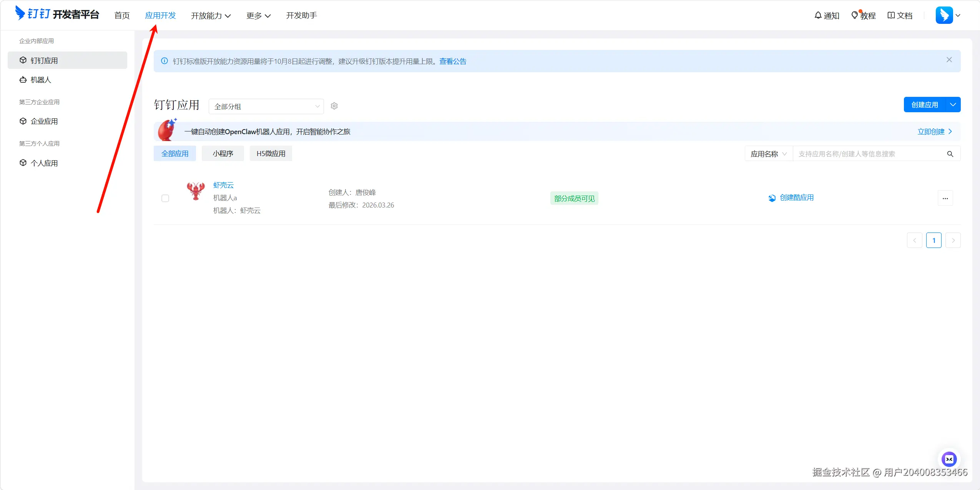Viewport: 980px width, 490px height.
Task: Click the 立即创建 link
Action: tap(935, 131)
